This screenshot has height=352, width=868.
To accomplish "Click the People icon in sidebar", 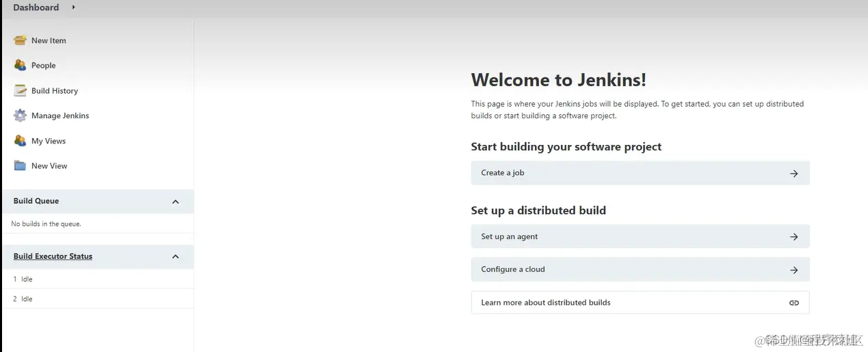I will click(x=20, y=65).
